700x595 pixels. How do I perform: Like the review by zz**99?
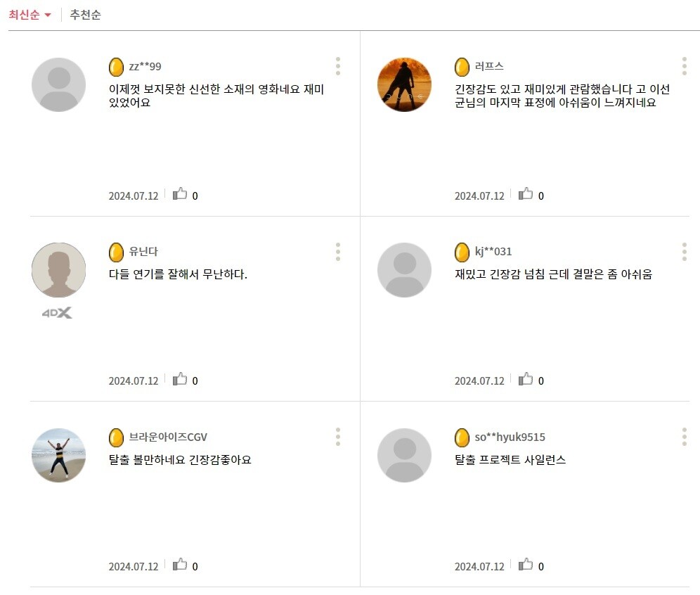[x=181, y=194]
